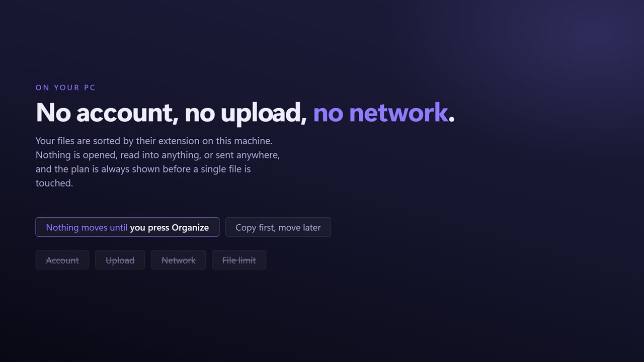Click the 'ON YOUR PC' eyebrow label
The height and width of the screenshot is (362, 644).
[65, 87]
